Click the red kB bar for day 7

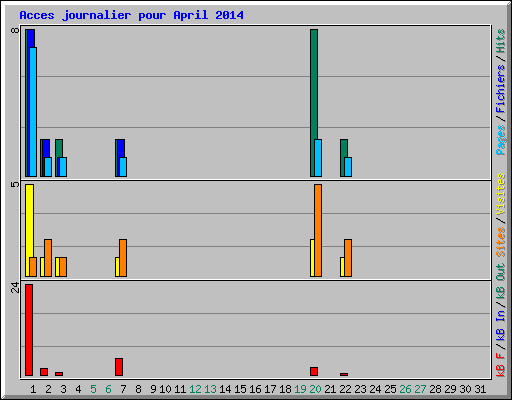point(119,367)
